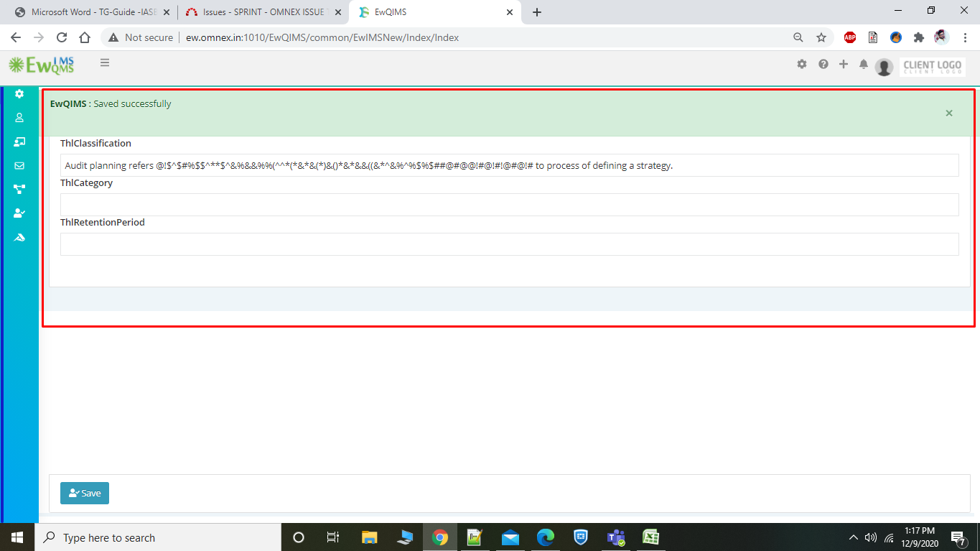
Task: Bookmark this page with the star
Action: (821, 37)
